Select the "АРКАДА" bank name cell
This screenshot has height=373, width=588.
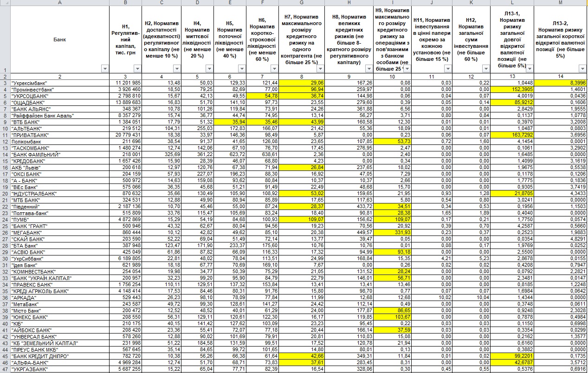click(x=60, y=297)
